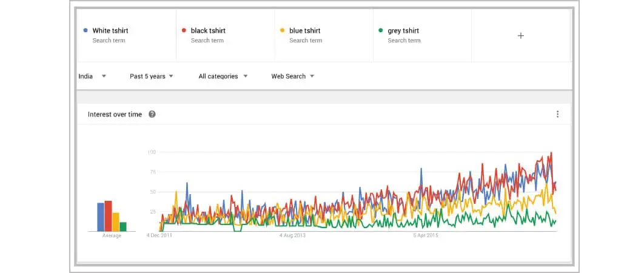Click the blue dot next to White tshirt
This screenshot has height=273, width=644.
click(x=86, y=30)
